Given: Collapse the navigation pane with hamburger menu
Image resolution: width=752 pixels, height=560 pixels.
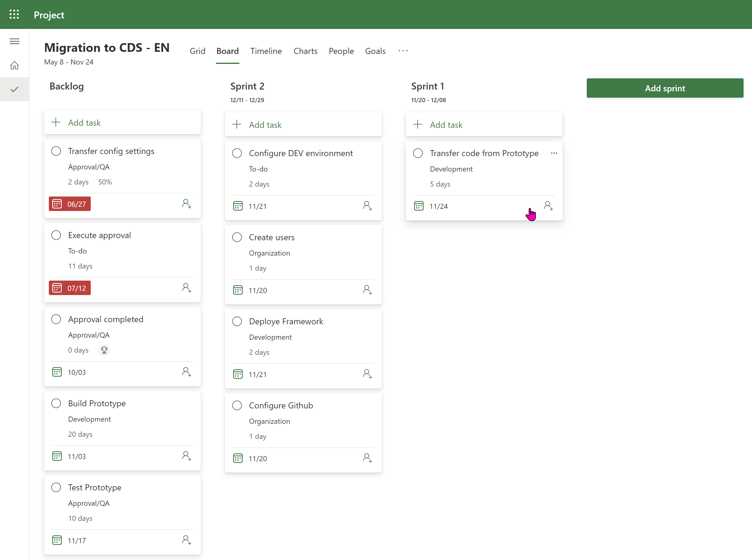Looking at the screenshot, I should tap(14, 41).
